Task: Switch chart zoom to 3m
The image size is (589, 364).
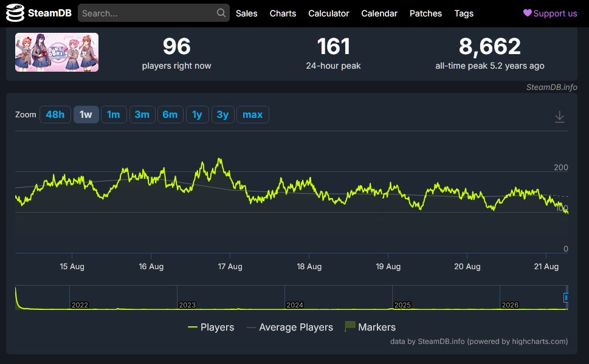Action: pos(142,115)
